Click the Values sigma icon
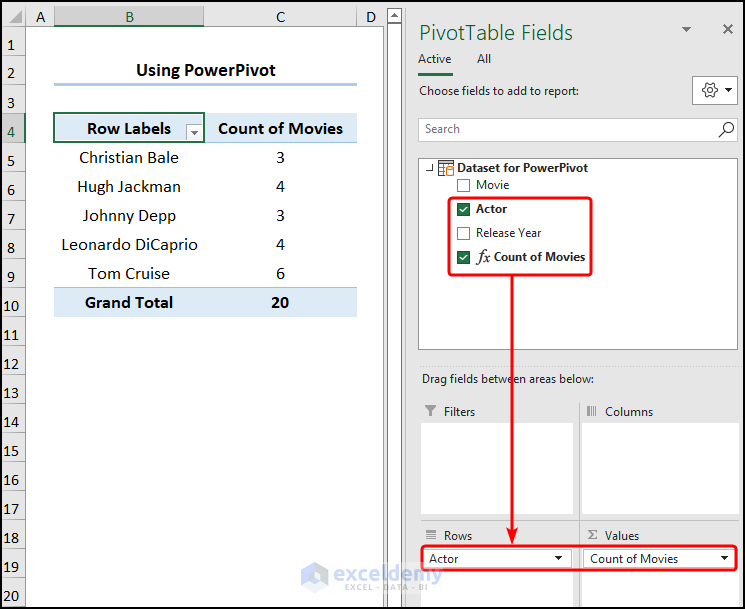Screen dimensions: 745x609 (x=592, y=535)
